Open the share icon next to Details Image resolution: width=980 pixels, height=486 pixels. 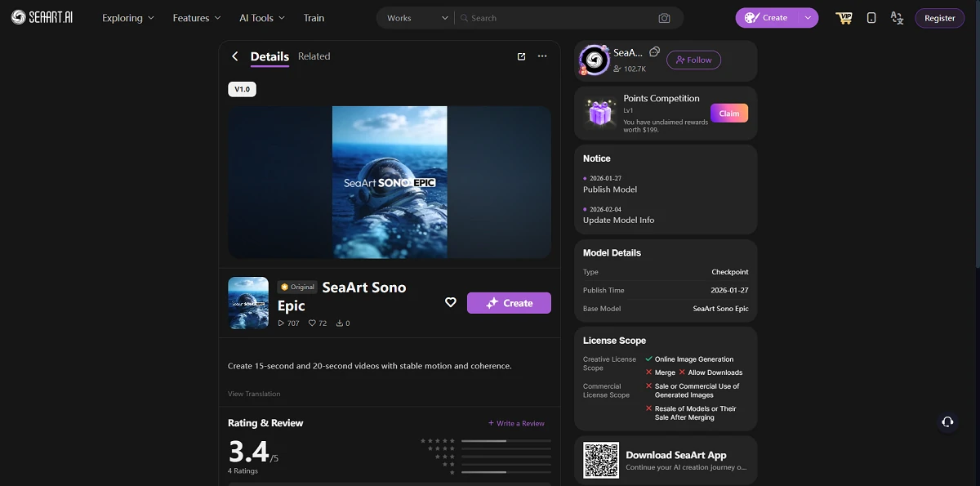(521, 56)
